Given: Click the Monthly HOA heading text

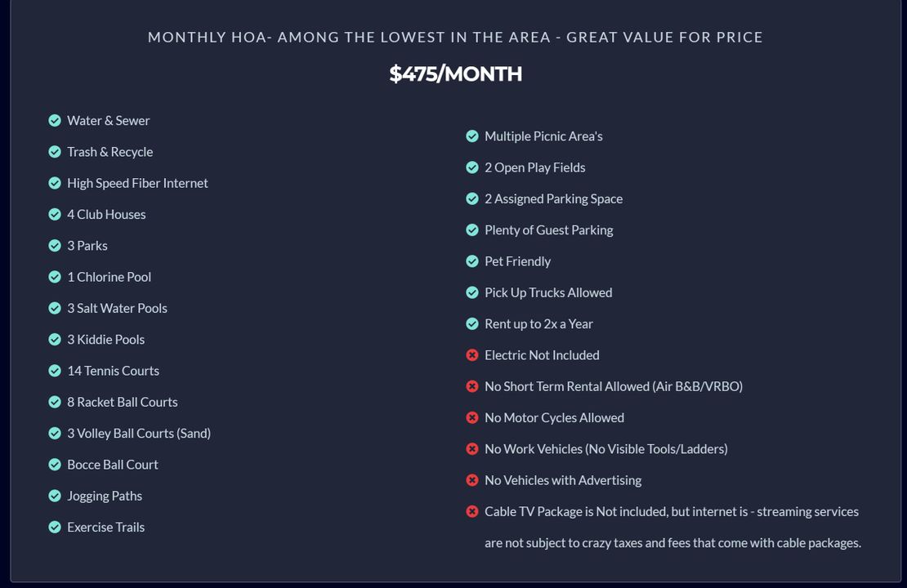Looking at the screenshot, I should pos(455,37).
